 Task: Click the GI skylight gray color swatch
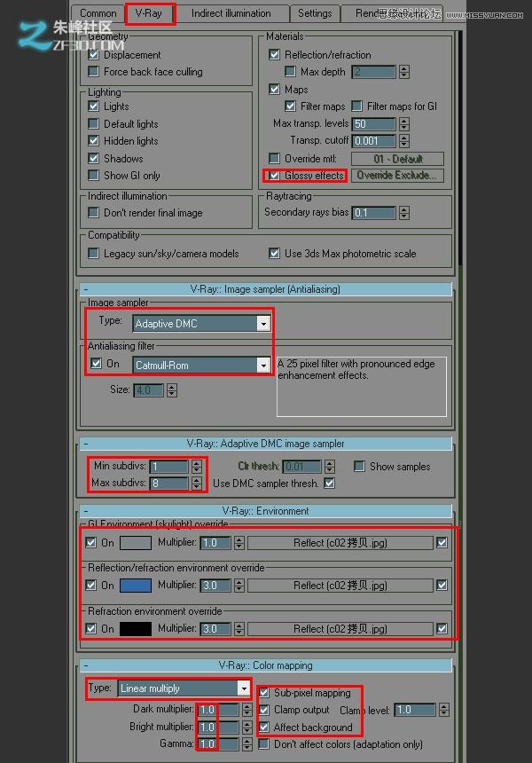(136, 543)
